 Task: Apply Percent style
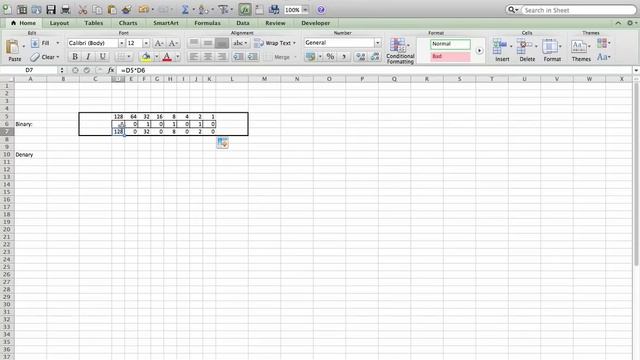click(330, 56)
